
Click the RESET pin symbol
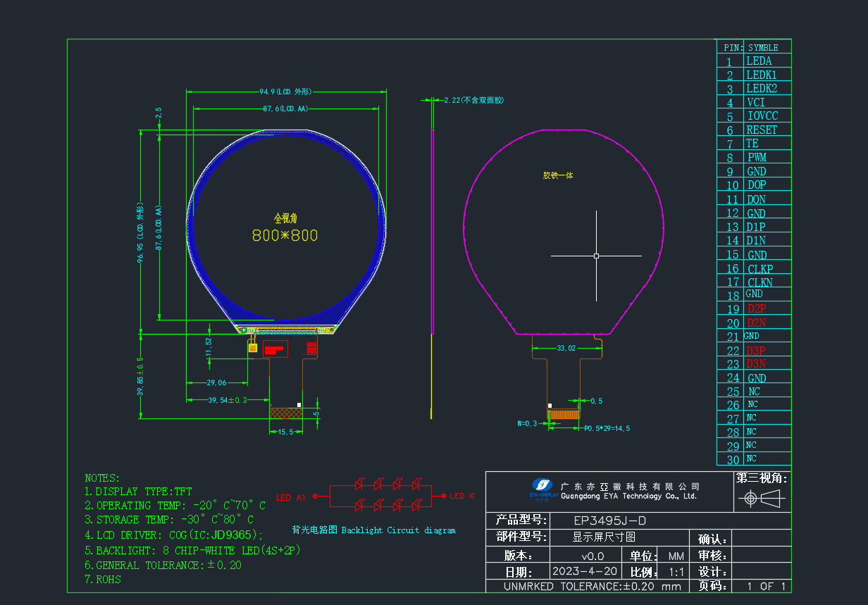[x=762, y=130]
